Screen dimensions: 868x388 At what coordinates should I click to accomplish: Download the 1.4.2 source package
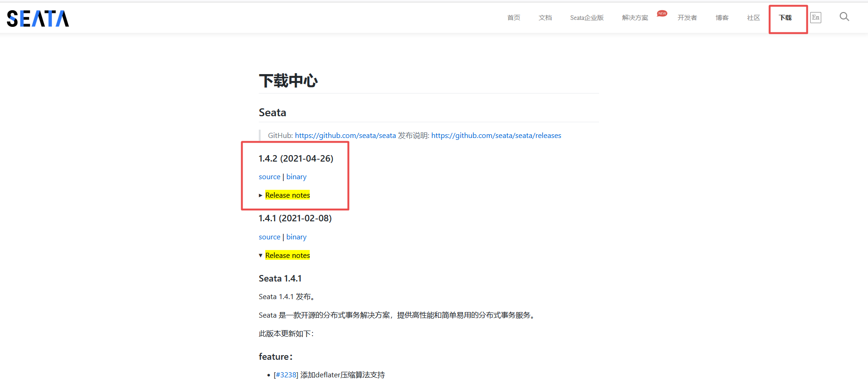269,177
